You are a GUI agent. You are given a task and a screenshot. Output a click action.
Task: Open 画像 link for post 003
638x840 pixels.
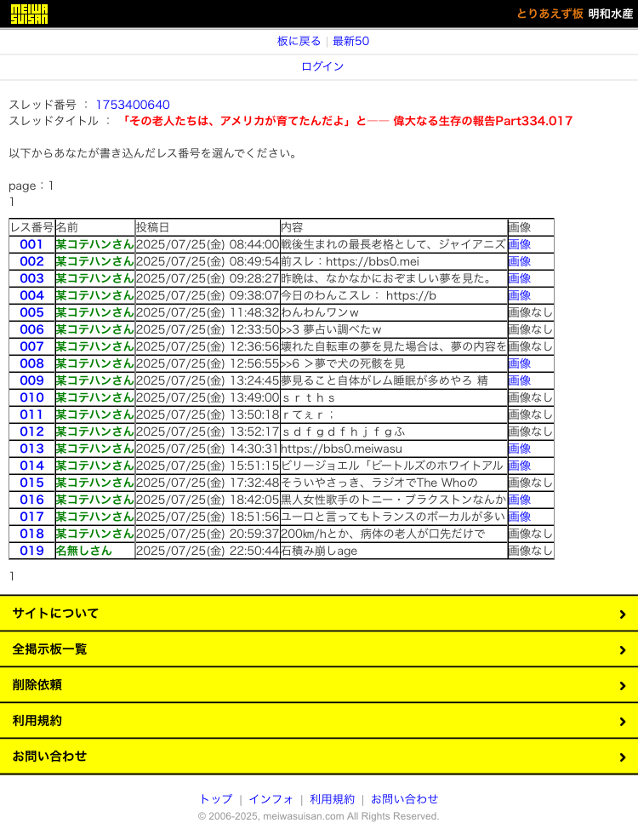point(520,278)
